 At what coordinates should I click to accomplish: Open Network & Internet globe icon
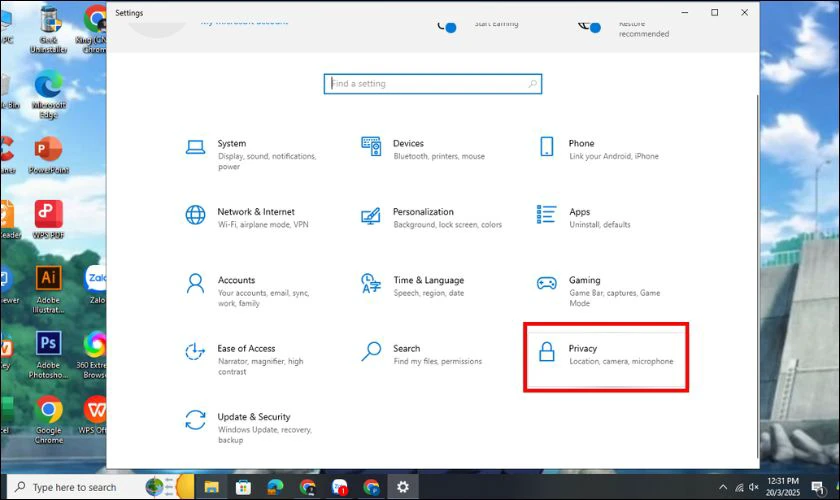(196, 215)
